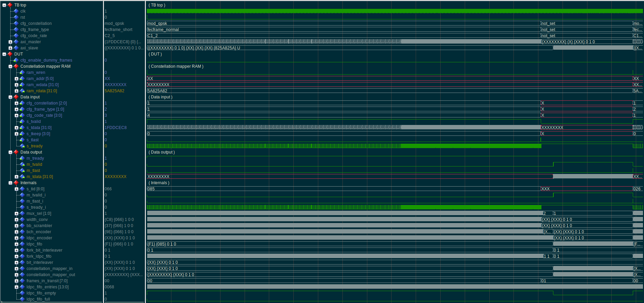This screenshot has width=644, height=303.
Task: Click the red TB top group icon
Action: pyautogui.click(x=10, y=5)
